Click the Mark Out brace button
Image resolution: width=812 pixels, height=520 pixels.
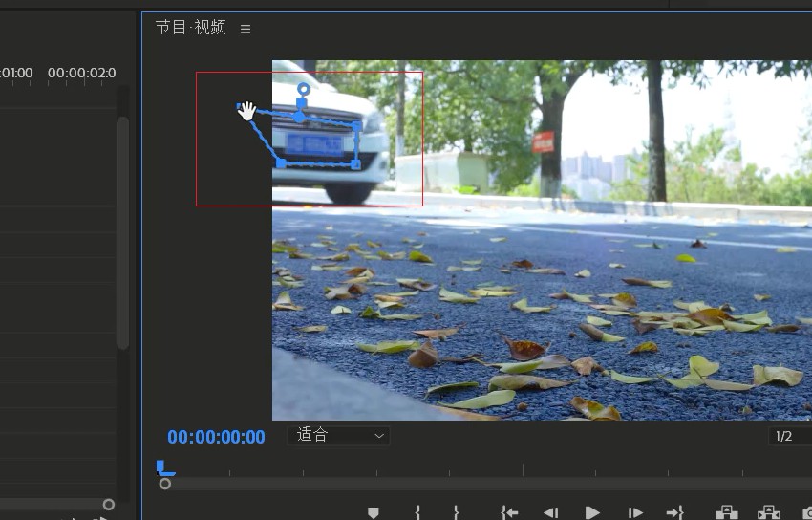pyautogui.click(x=456, y=512)
